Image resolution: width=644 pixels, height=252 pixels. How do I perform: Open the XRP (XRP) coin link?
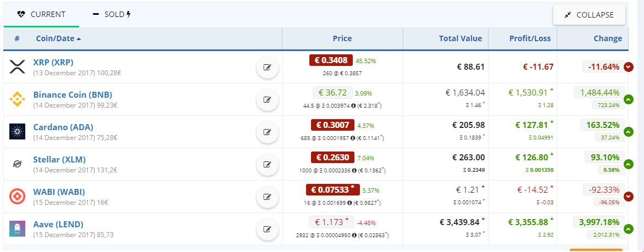point(53,63)
